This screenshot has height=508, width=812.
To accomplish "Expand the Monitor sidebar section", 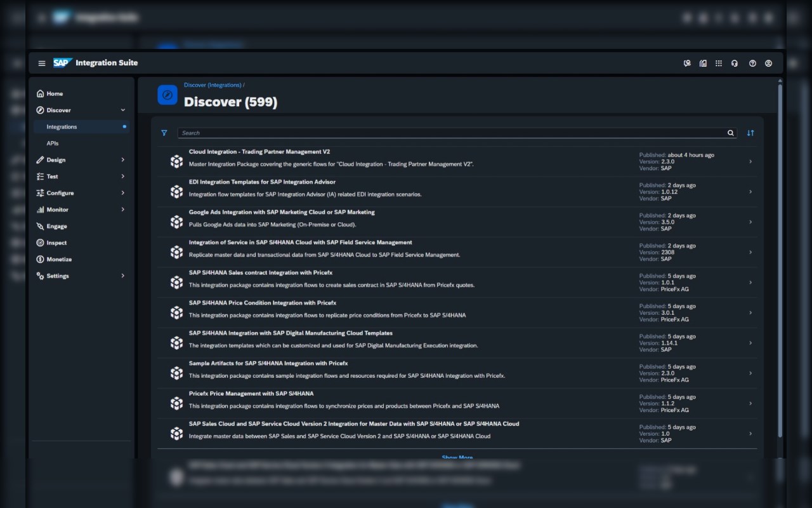I will 123,210.
